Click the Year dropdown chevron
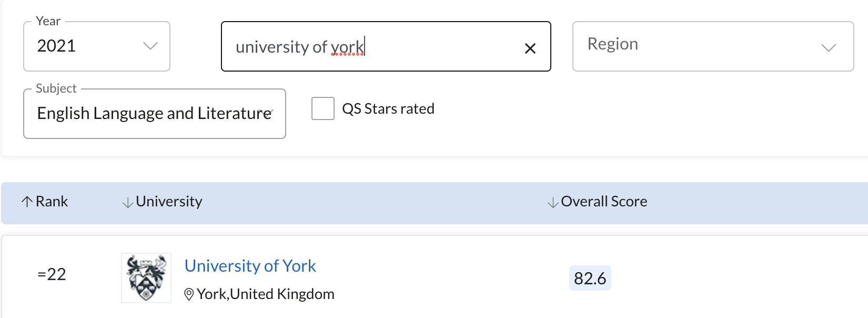 pos(150,46)
